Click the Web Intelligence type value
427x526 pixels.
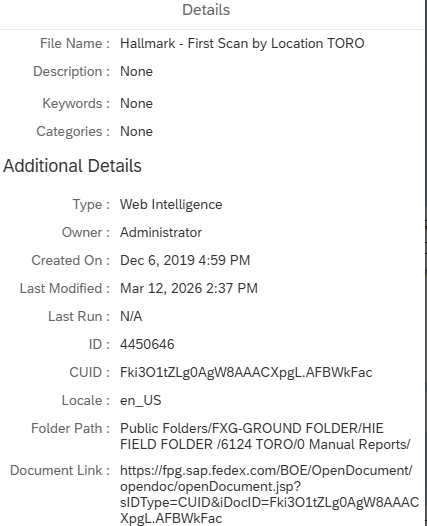click(x=171, y=205)
